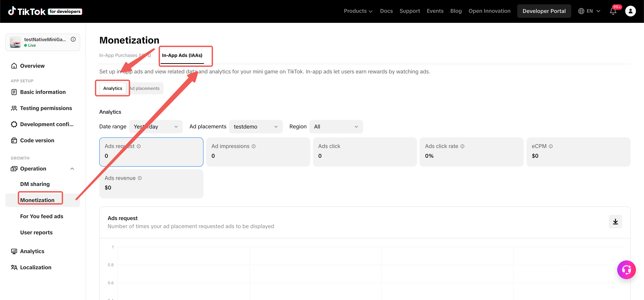This screenshot has width=644, height=300.
Task: Click the Operation section icon
Action: [x=14, y=169]
